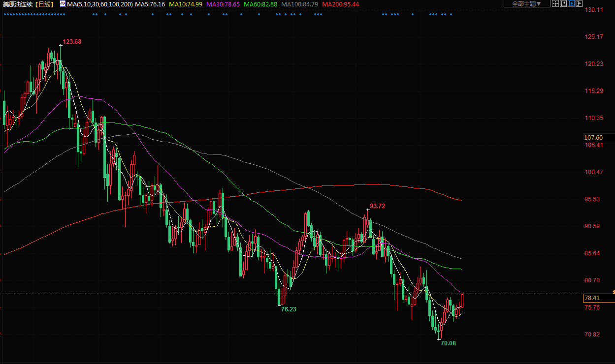Click the current price tag 78.41
The image size is (615, 364).
tap(591, 298)
